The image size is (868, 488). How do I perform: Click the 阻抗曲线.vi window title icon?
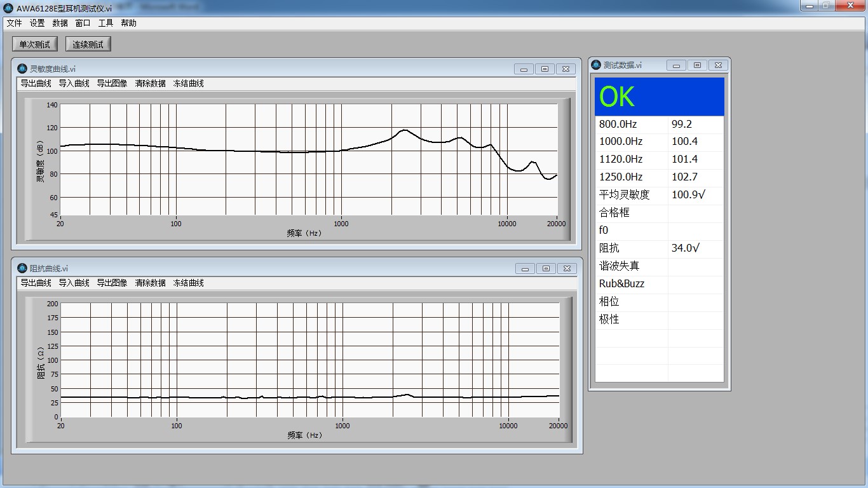[x=22, y=268]
